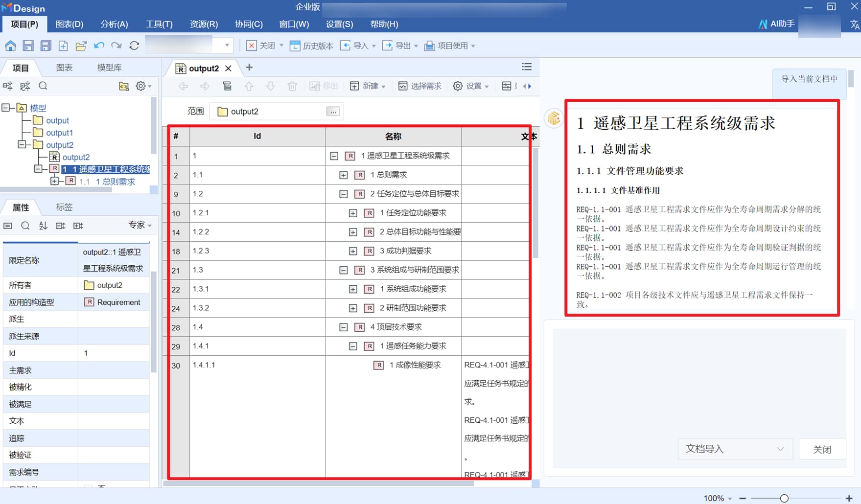Click the zoom slider handle
Screen dimensions: 861x504
click(784, 498)
